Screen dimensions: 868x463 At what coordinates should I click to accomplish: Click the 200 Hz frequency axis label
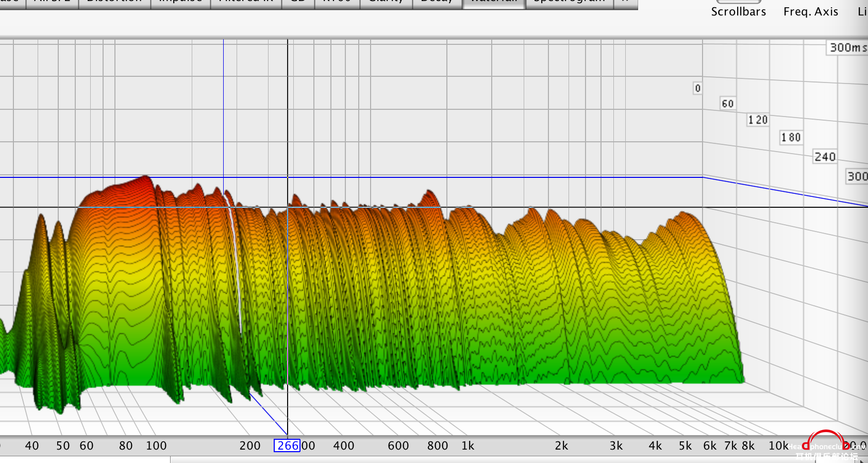click(250, 445)
